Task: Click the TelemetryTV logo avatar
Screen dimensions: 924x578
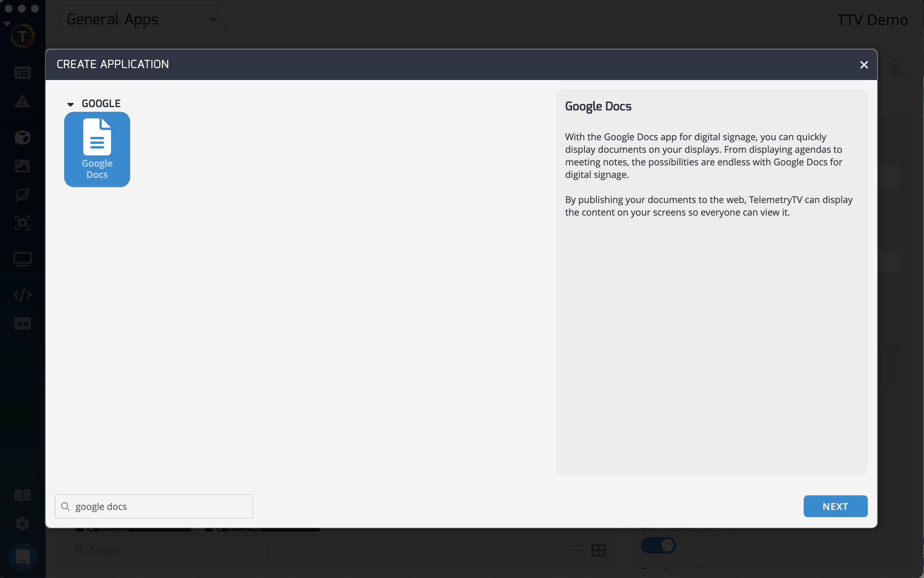Action: click(x=22, y=36)
